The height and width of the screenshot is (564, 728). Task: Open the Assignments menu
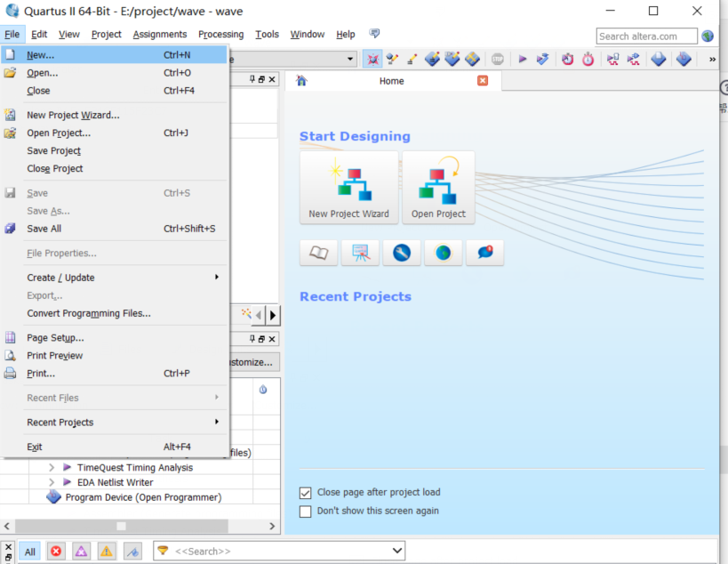pyautogui.click(x=160, y=35)
